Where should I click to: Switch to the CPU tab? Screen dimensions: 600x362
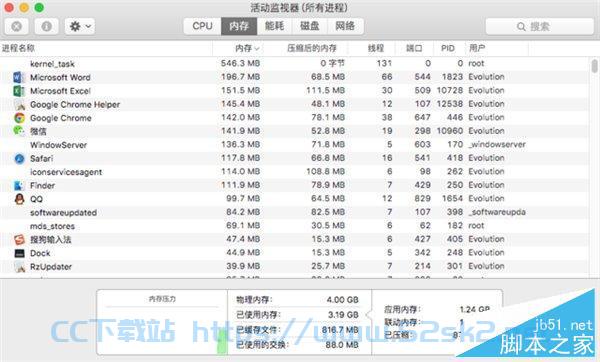coord(202,26)
